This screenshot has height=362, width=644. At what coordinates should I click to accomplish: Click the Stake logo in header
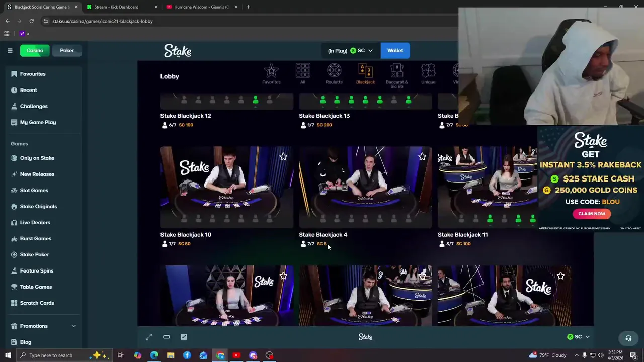(x=178, y=51)
